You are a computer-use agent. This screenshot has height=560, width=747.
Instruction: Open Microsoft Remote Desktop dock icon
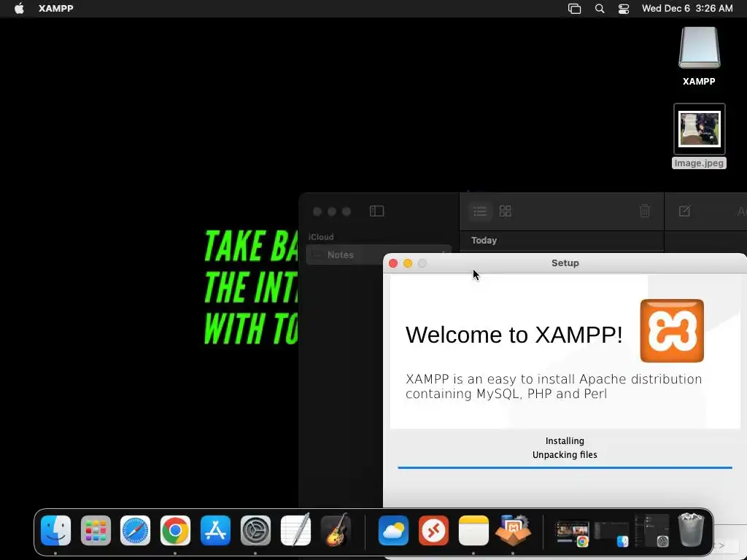[433, 531]
